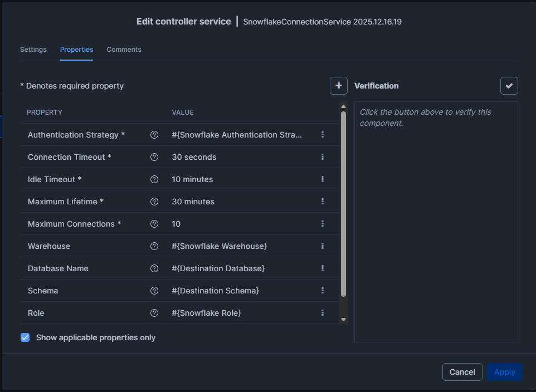Open the three-dot menu for Idle Timeout
This screenshot has width=536, height=392.
(x=323, y=179)
